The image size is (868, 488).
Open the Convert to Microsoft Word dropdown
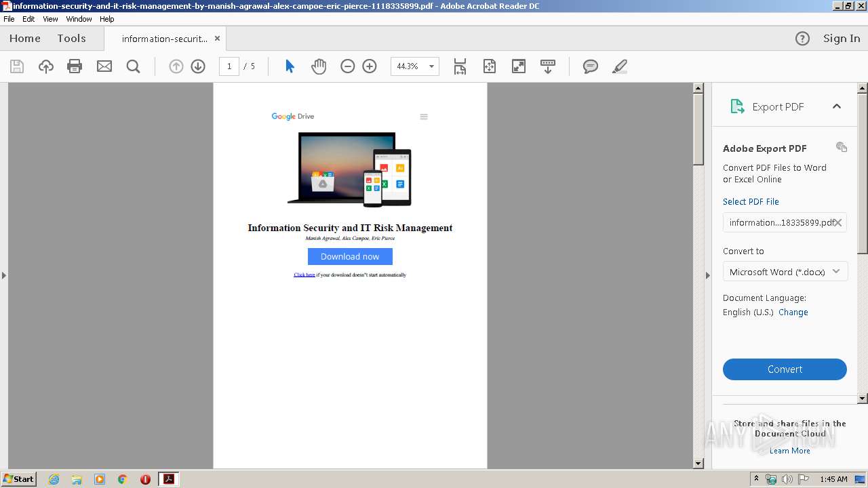[785, 272]
